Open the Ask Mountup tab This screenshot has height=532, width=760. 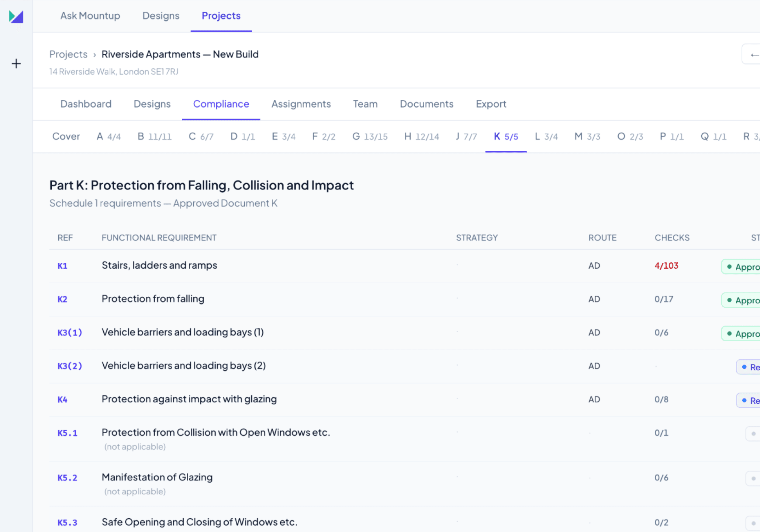pyautogui.click(x=90, y=16)
